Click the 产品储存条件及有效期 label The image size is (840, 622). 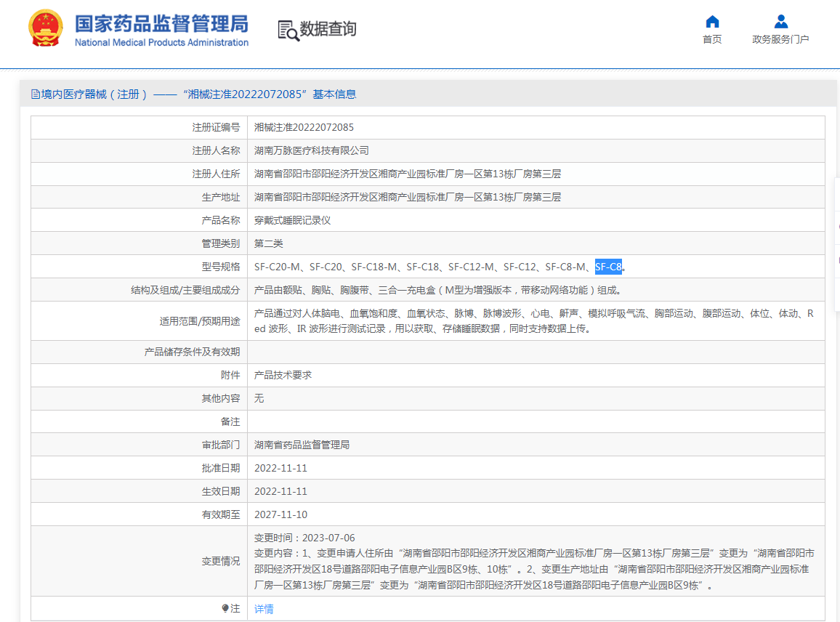(x=192, y=352)
